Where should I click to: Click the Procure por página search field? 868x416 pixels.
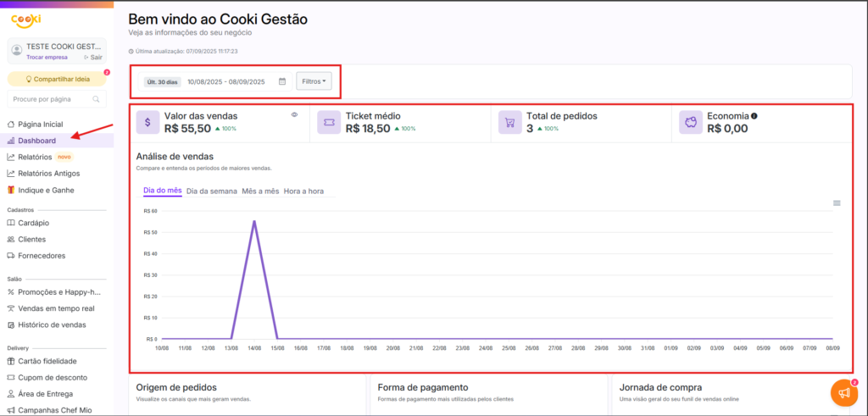point(49,99)
